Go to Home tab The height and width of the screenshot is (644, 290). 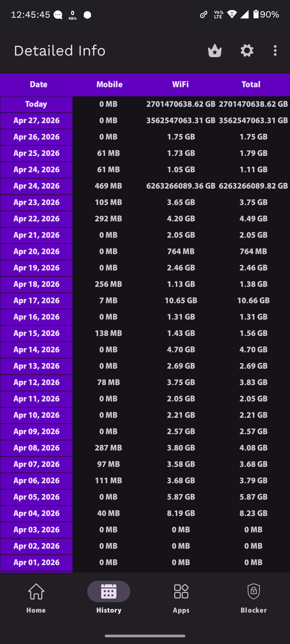(36, 598)
